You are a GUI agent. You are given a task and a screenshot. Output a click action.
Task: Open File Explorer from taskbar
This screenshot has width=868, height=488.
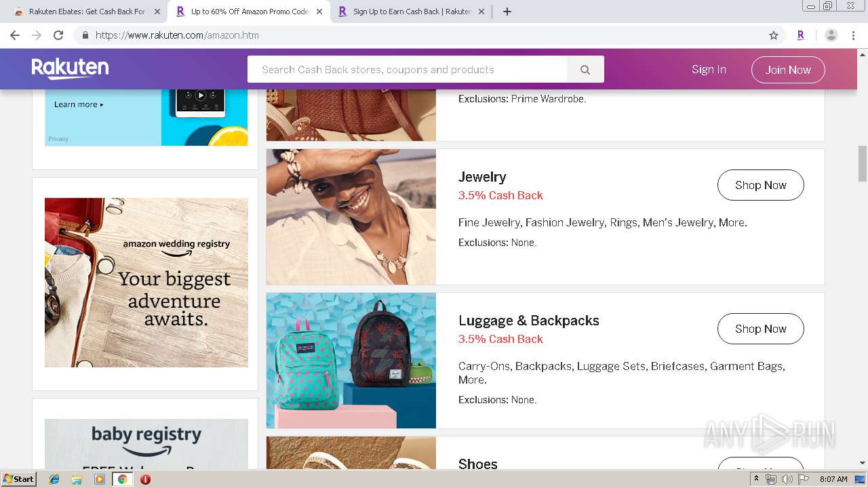pos(77,479)
